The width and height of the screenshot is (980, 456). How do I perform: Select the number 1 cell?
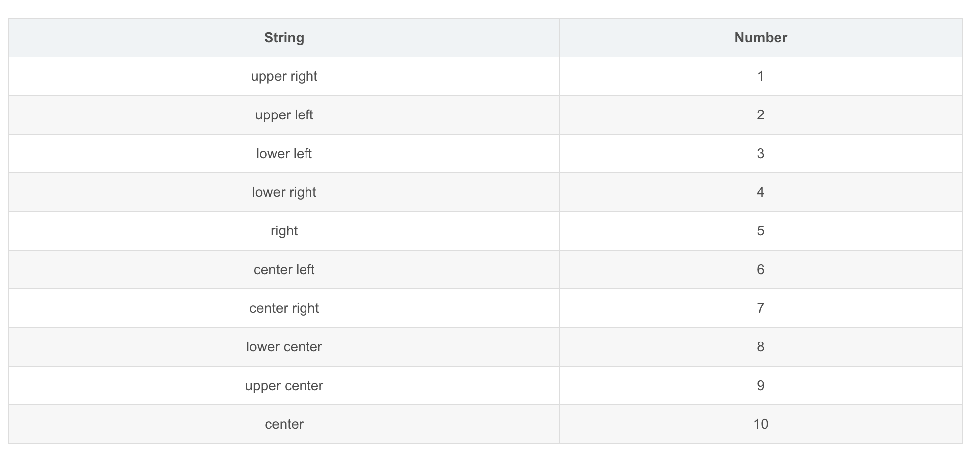tap(760, 76)
